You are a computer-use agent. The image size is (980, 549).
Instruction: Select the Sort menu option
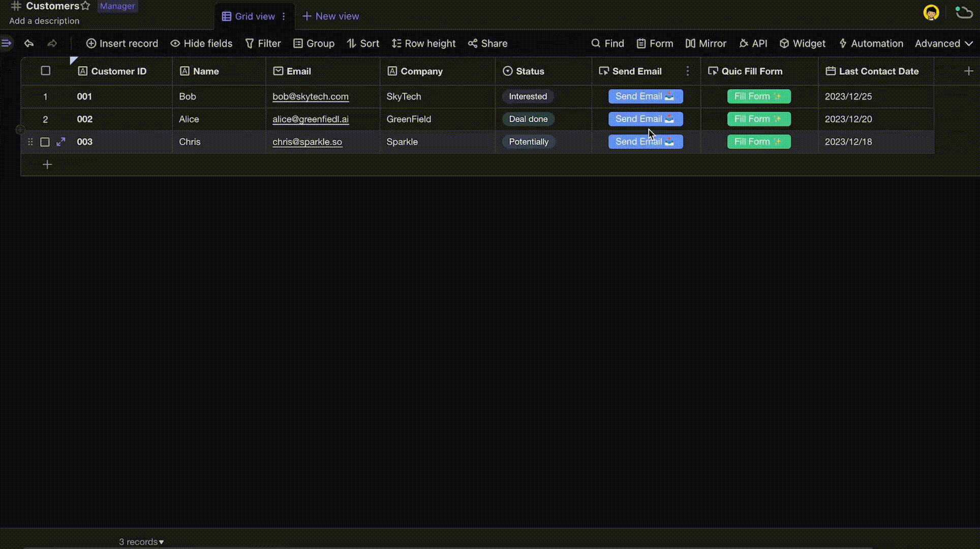[x=369, y=44]
